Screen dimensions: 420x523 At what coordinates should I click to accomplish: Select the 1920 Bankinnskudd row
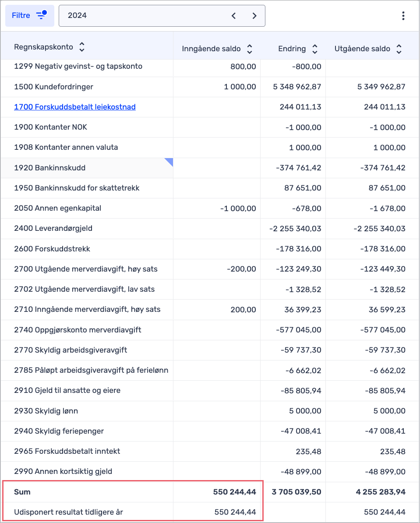(x=49, y=168)
